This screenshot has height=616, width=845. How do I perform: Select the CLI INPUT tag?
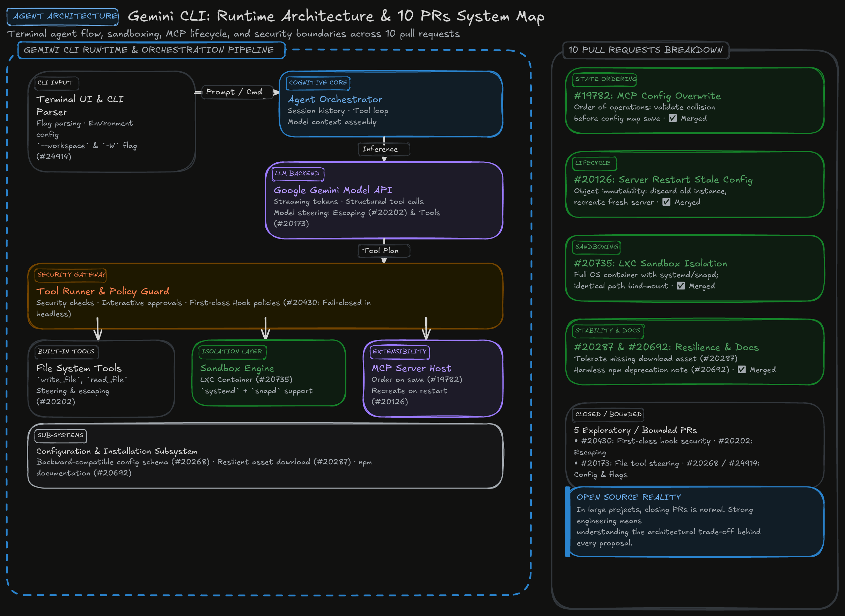tap(57, 83)
